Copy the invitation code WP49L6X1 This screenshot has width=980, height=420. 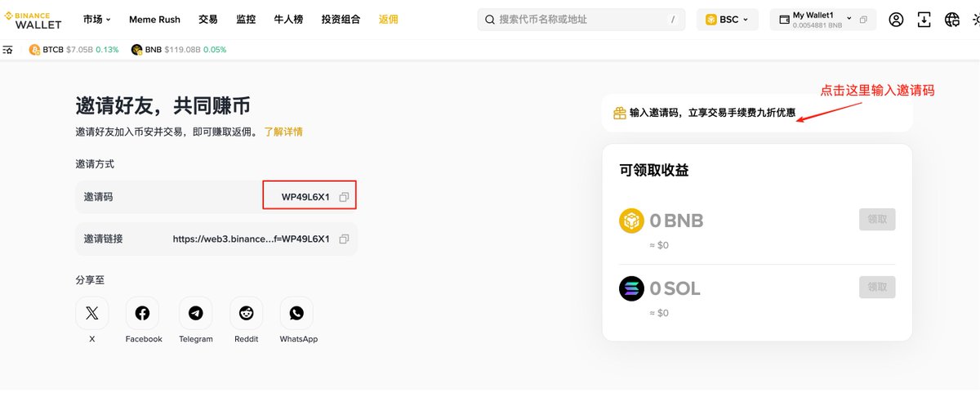point(344,197)
